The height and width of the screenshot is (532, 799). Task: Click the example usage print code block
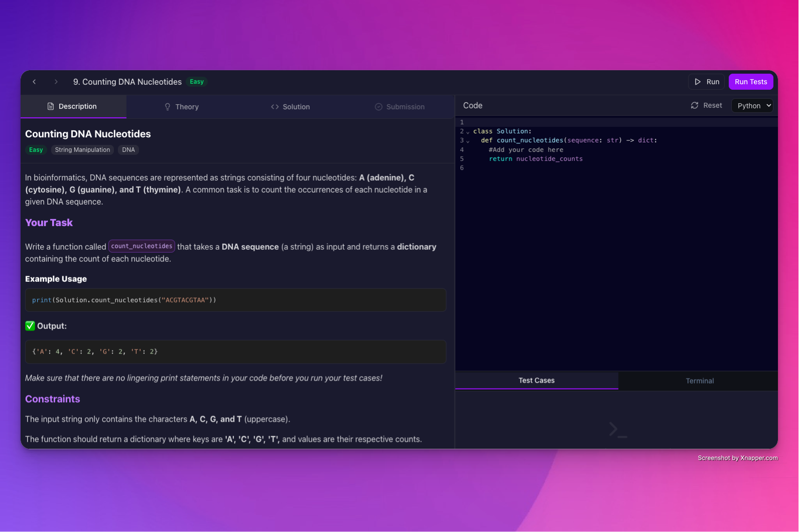[235, 300]
